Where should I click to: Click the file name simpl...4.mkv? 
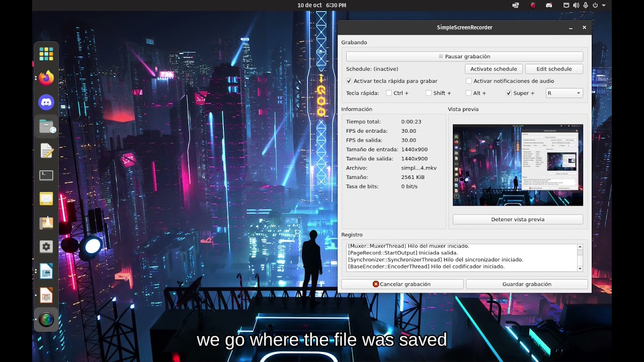(419, 168)
